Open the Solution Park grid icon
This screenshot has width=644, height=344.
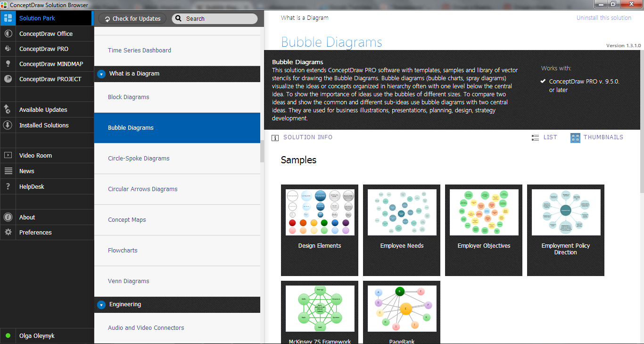coord(8,18)
